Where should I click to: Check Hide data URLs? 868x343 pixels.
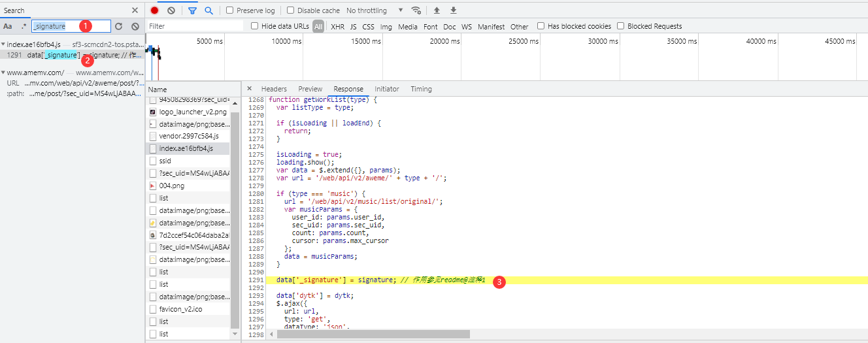pyautogui.click(x=255, y=26)
